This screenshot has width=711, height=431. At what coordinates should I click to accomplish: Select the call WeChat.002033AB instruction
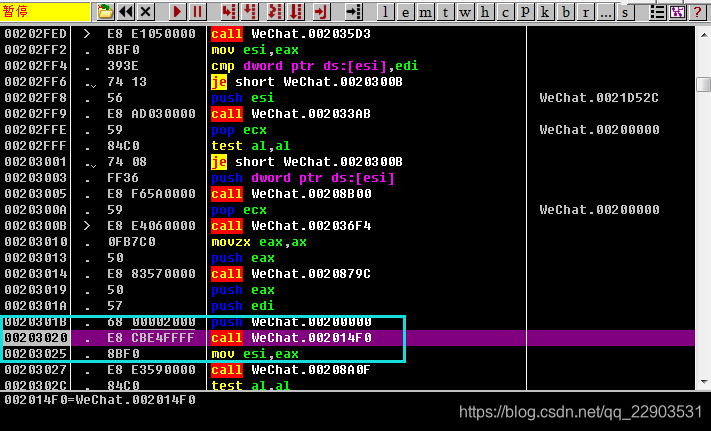point(291,114)
